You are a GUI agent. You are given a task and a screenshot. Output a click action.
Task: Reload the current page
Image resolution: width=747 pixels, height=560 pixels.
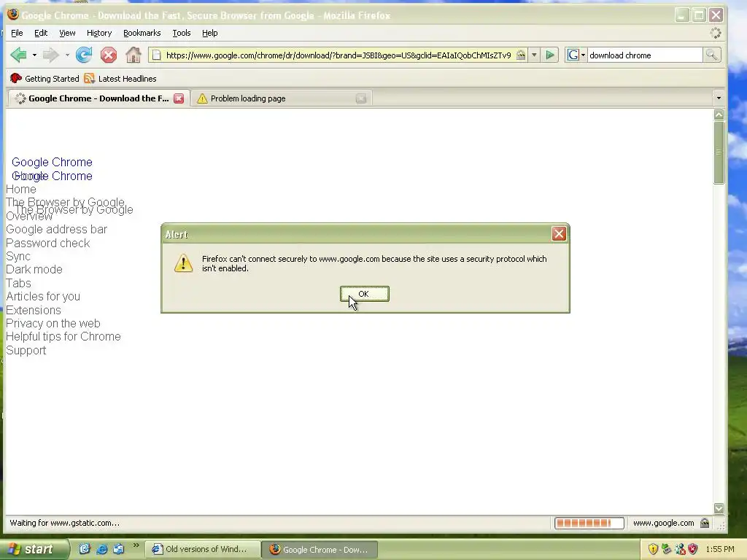[x=84, y=55]
